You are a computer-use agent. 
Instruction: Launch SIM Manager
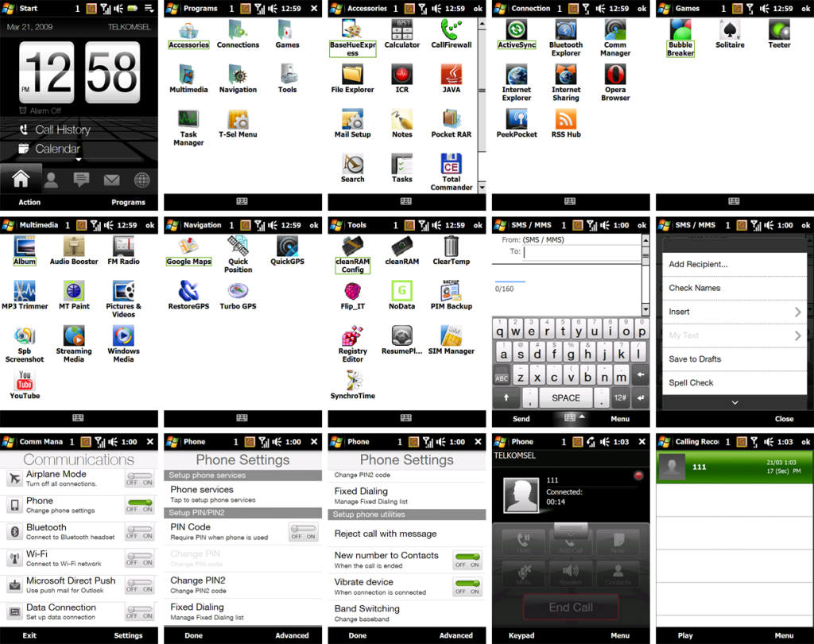pos(452,340)
